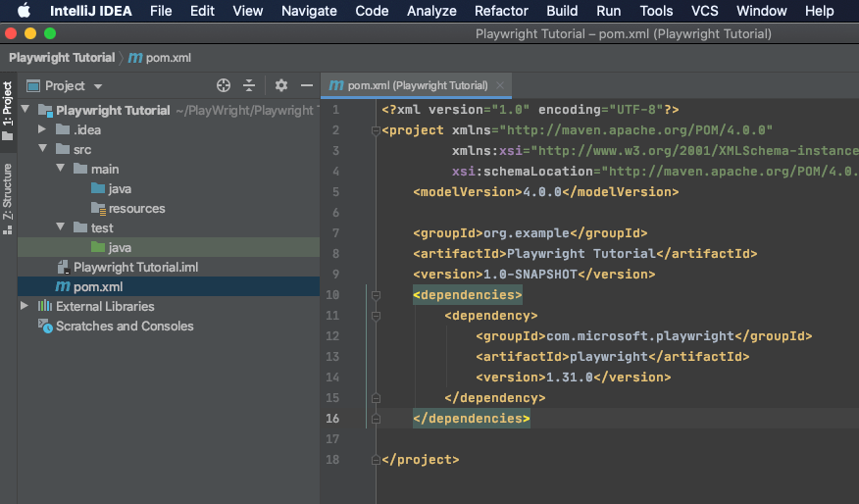The height and width of the screenshot is (504, 859).
Task: Expand External Libraries node
Action: (x=25, y=306)
